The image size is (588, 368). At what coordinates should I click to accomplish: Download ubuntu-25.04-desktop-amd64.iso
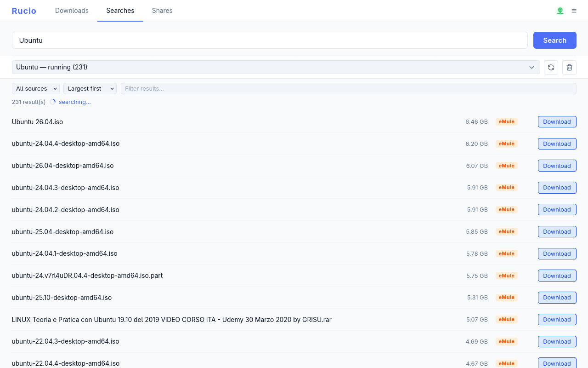(x=557, y=231)
